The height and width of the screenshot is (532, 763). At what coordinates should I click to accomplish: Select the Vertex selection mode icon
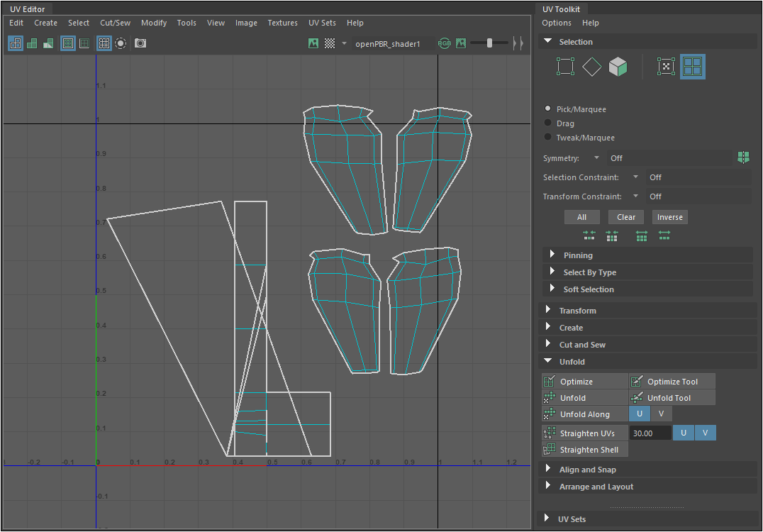coord(565,67)
